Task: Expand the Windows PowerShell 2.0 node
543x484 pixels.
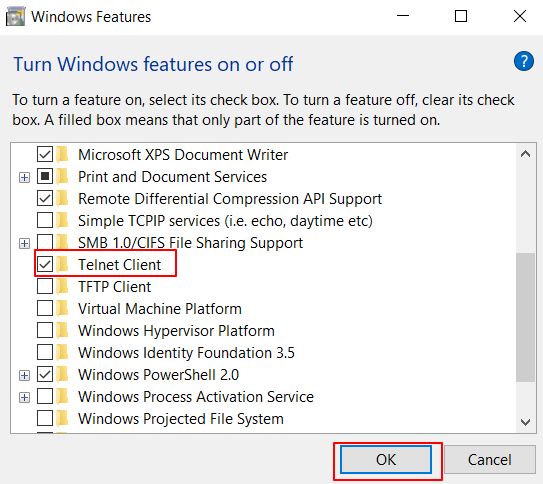Action: click(x=24, y=375)
